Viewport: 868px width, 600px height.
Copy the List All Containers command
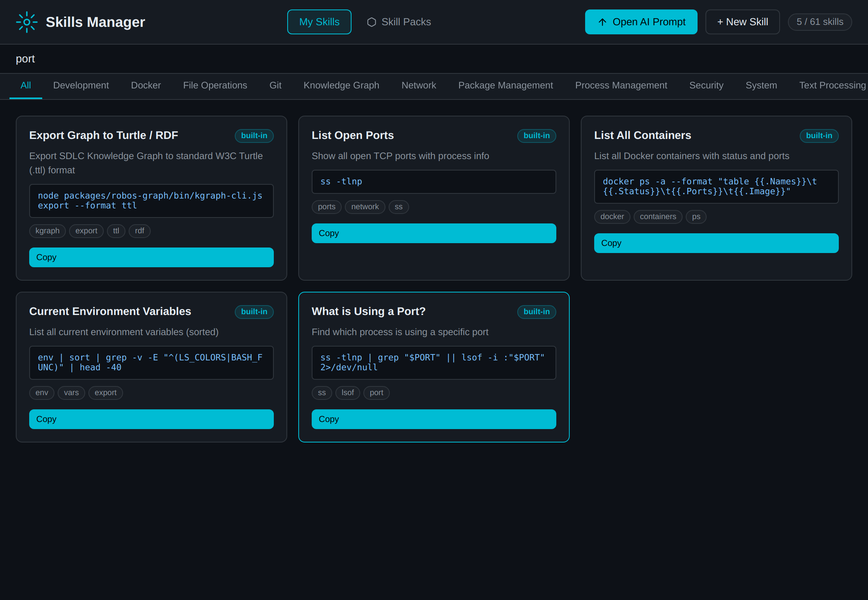pyautogui.click(x=716, y=243)
